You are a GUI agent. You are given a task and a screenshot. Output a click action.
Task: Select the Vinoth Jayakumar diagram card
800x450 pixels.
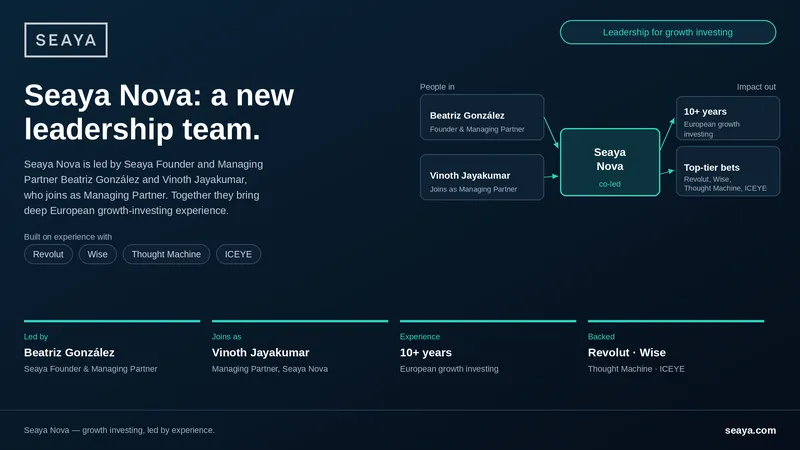point(482,177)
